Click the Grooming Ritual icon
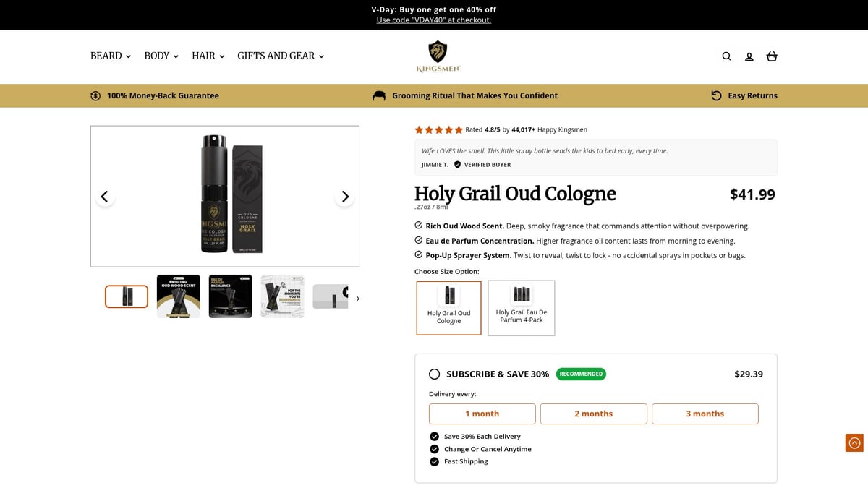868x488 pixels. pyautogui.click(x=379, y=95)
